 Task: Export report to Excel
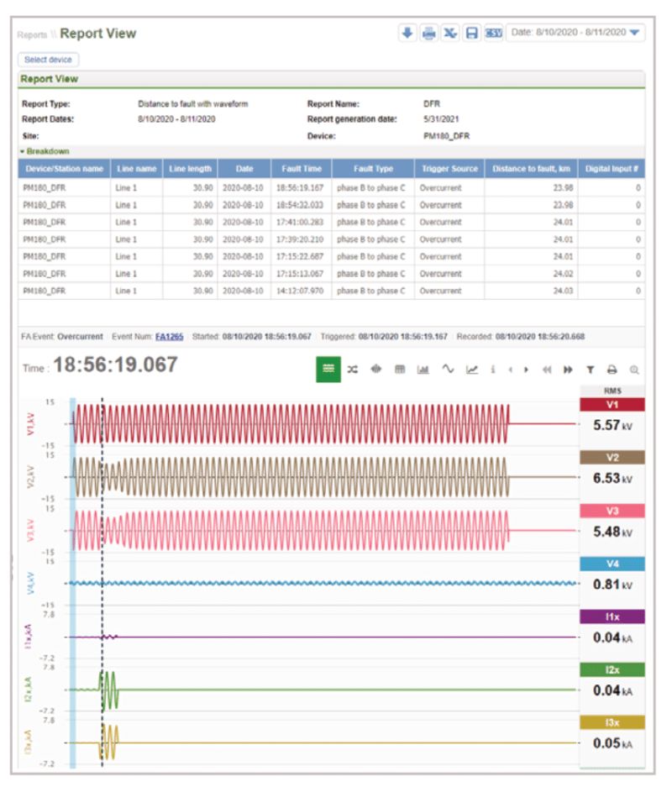(x=450, y=33)
